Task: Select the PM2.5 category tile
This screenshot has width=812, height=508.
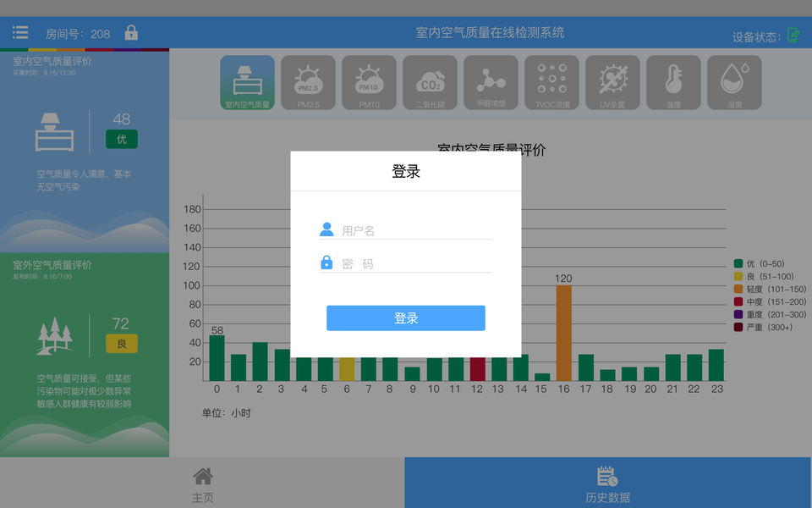Action: pos(308,82)
